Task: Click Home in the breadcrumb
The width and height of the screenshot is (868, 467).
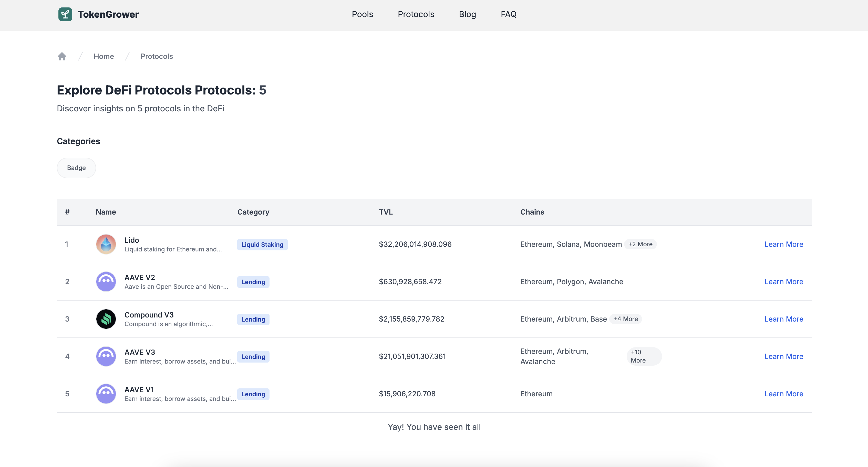Action: tap(104, 56)
